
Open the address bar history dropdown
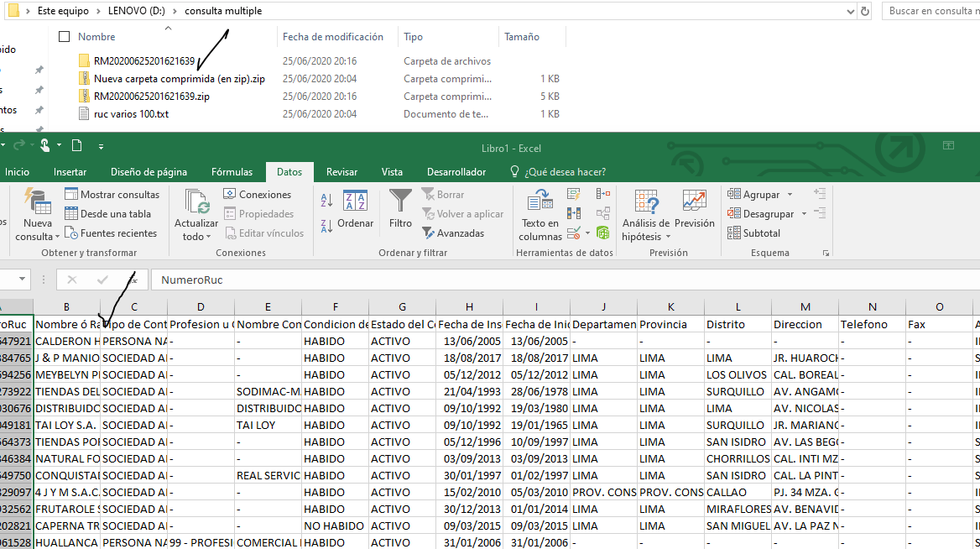point(850,11)
